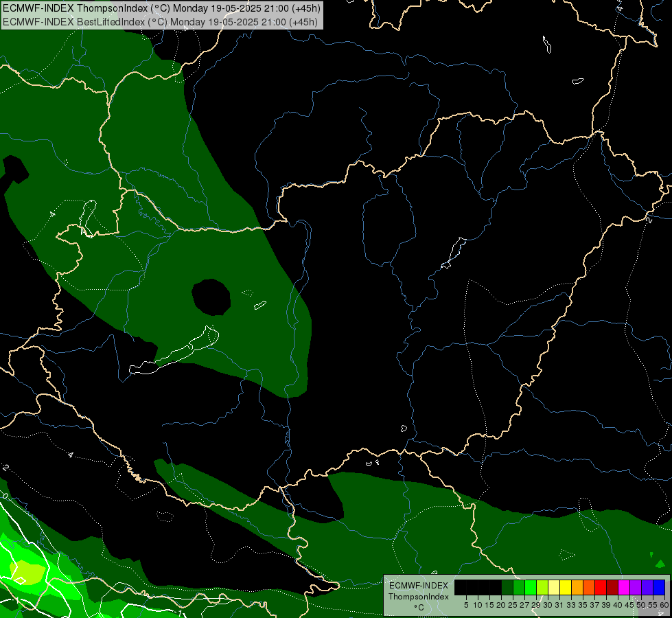
Task: Click the orange-red 35–37 legend swatch
Action: point(589,587)
